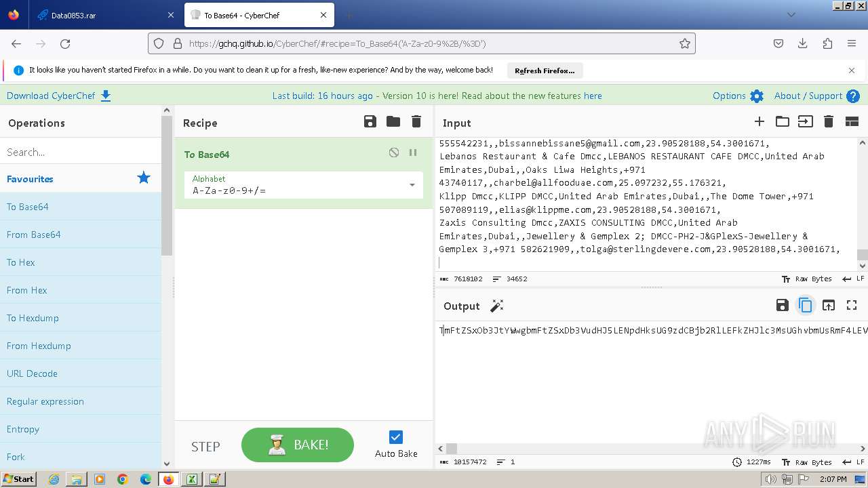Image resolution: width=868 pixels, height=488 pixels.
Task: Set breakpoint on To Base64 operation
Action: click(413, 153)
